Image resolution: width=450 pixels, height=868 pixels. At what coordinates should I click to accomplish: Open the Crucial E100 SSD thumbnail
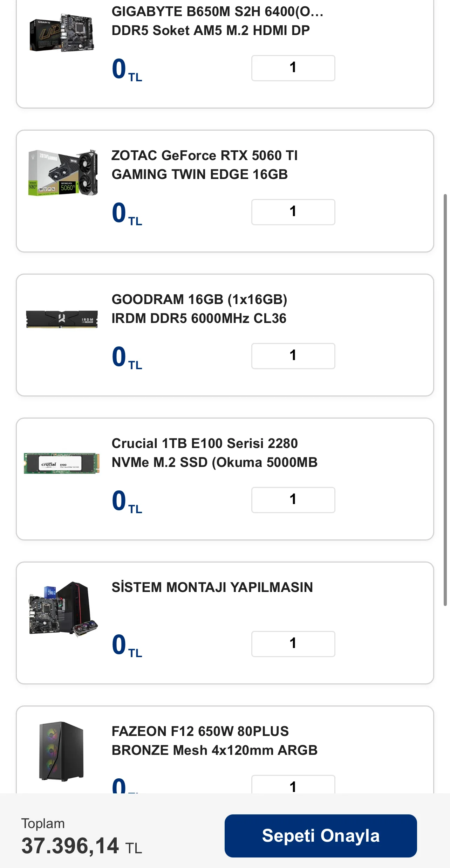pyautogui.click(x=62, y=463)
